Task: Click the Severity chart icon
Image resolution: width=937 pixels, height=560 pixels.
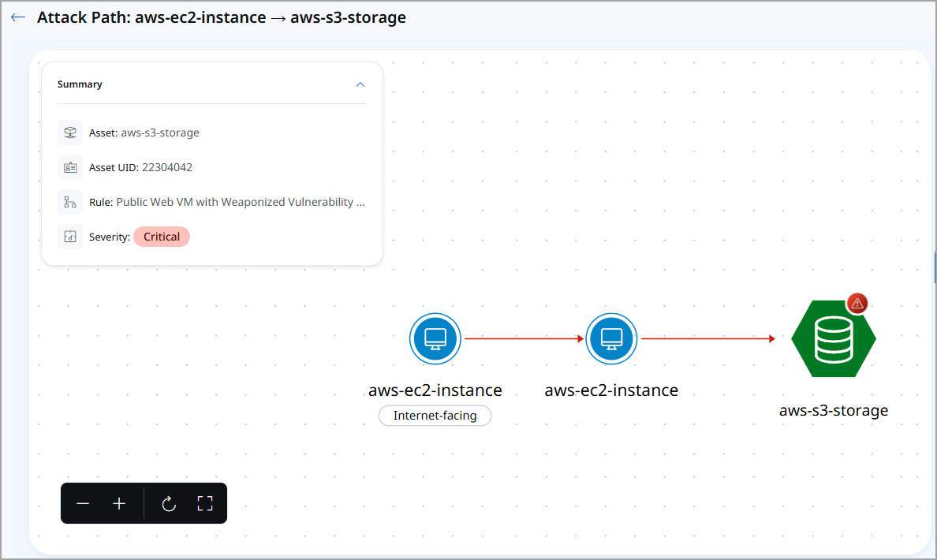Action: [70, 237]
